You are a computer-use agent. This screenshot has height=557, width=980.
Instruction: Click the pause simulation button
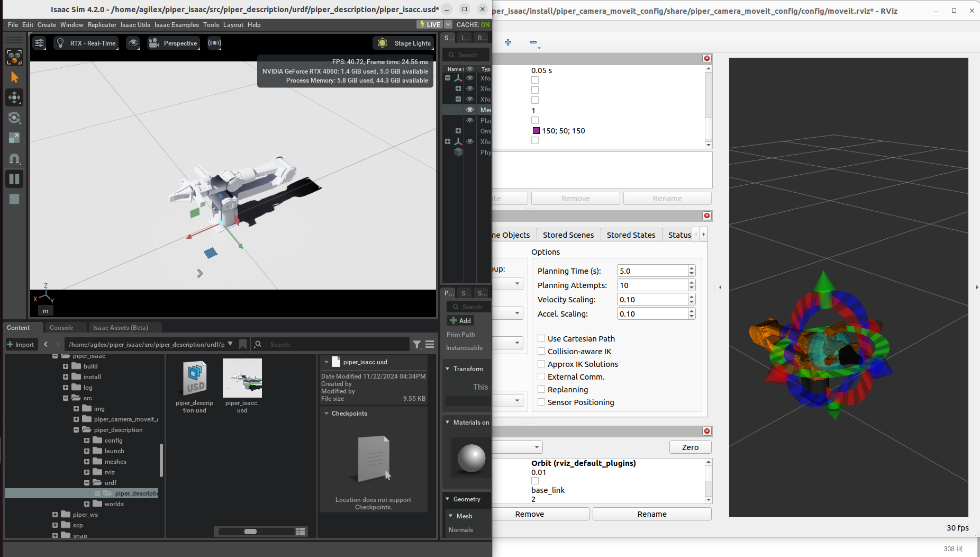click(x=14, y=179)
